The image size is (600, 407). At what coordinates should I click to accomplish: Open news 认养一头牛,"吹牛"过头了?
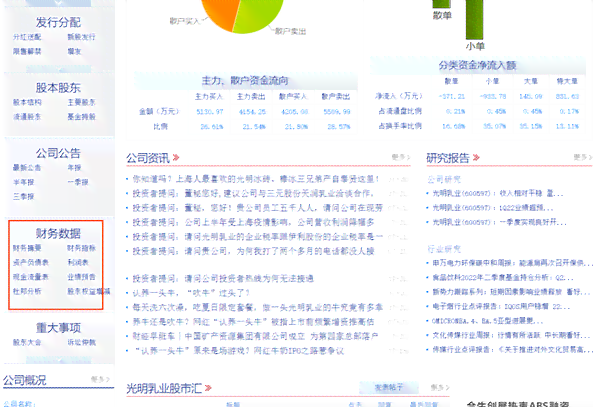click(x=191, y=293)
